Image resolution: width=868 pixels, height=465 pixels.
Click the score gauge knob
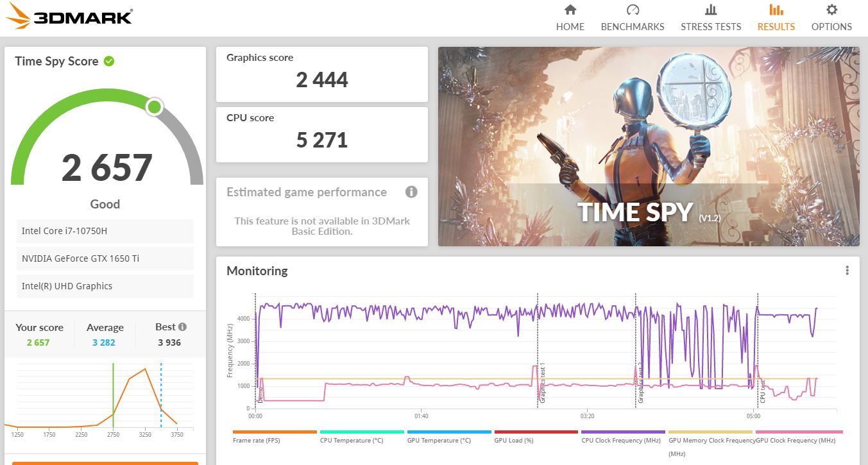point(154,107)
